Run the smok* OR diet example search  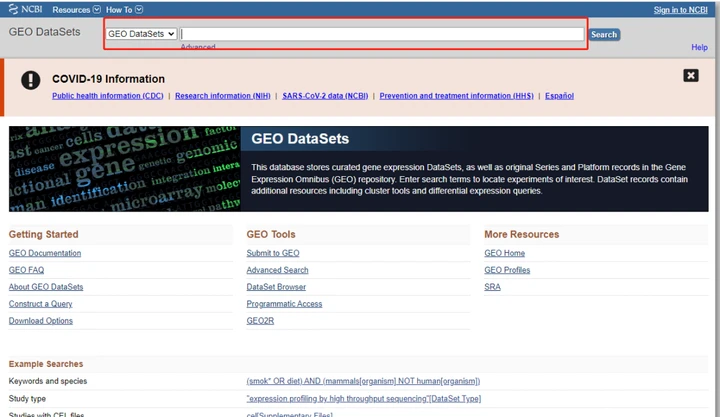pyautogui.click(x=363, y=381)
